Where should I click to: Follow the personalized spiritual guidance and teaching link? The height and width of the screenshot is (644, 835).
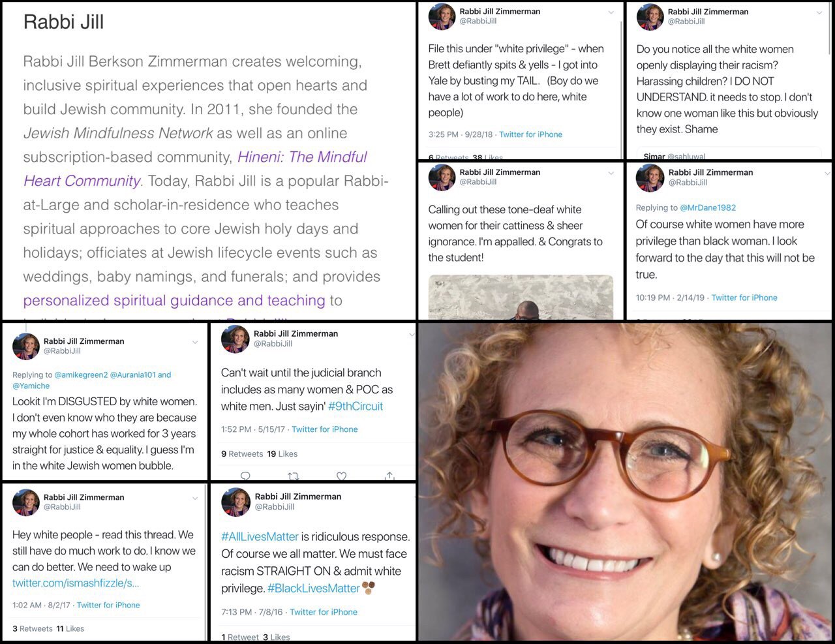tap(174, 301)
